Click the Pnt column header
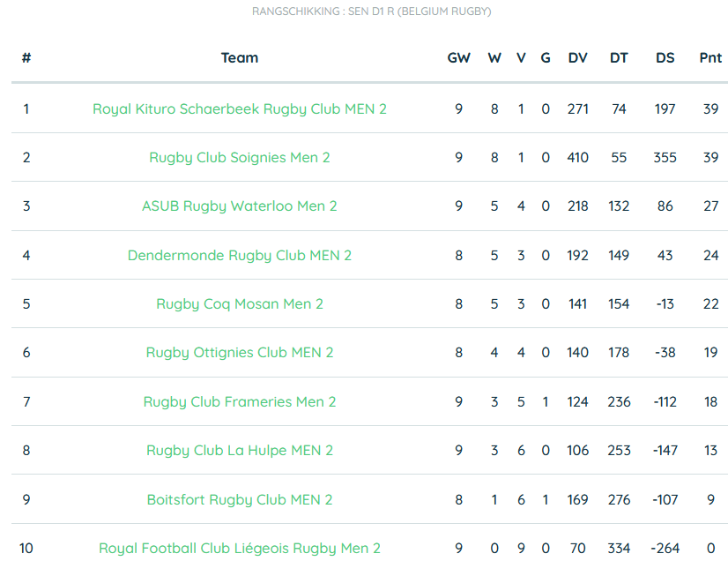 pyautogui.click(x=710, y=58)
